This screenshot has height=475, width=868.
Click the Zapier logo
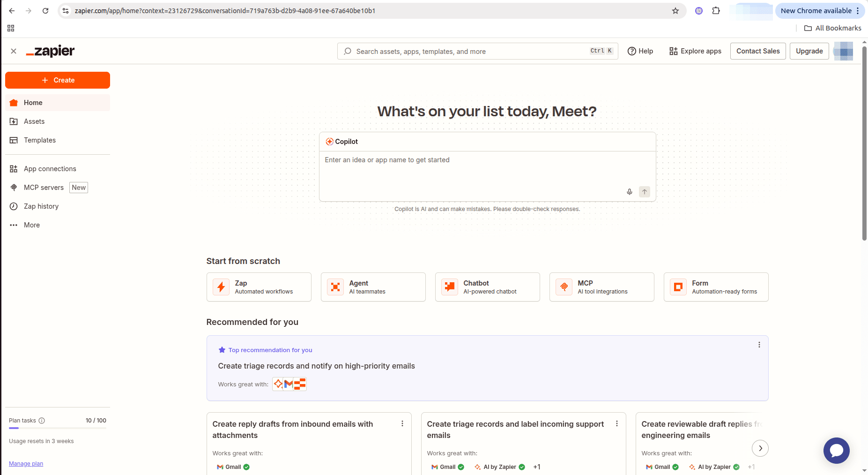51,51
